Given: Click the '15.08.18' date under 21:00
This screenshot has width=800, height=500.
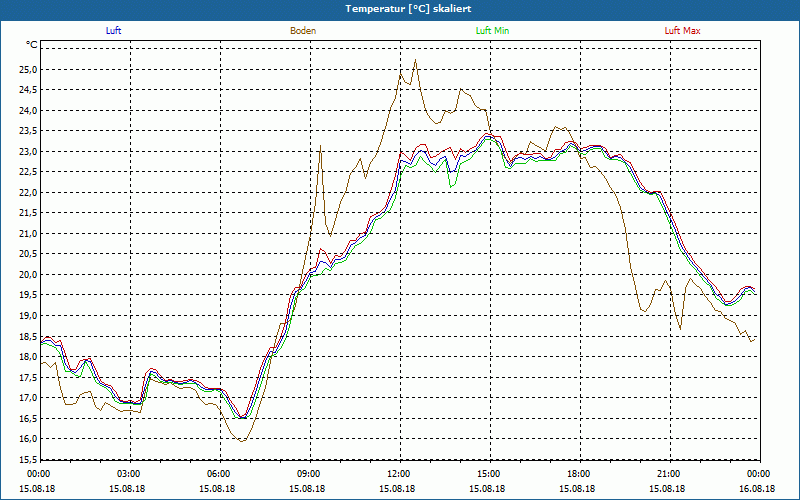Looking at the screenshot, I should pyautogui.click(x=668, y=488).
